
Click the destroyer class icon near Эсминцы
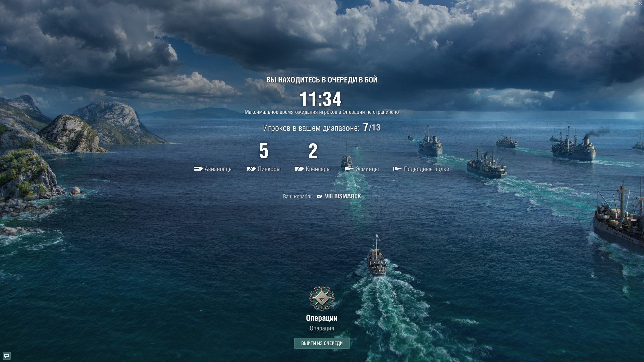[349, 169]
